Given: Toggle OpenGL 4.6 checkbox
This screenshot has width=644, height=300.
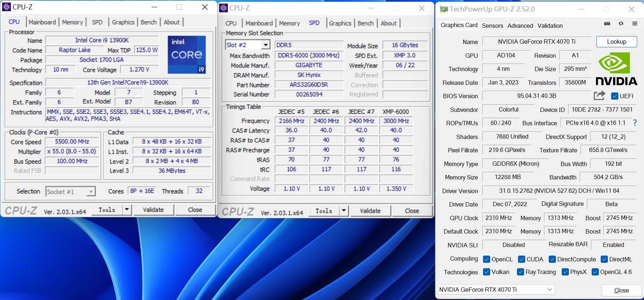Looking at the screenshot, I should [595, 272].
